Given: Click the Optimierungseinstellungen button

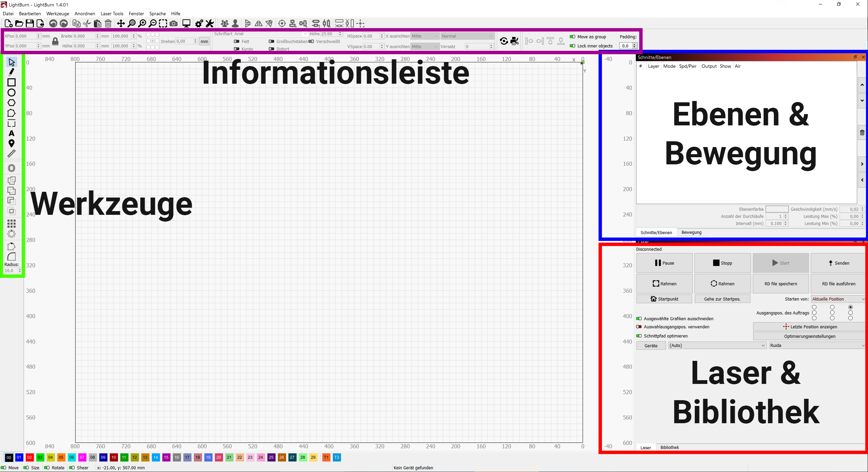Looking at the screenshot, I should 809,336.
